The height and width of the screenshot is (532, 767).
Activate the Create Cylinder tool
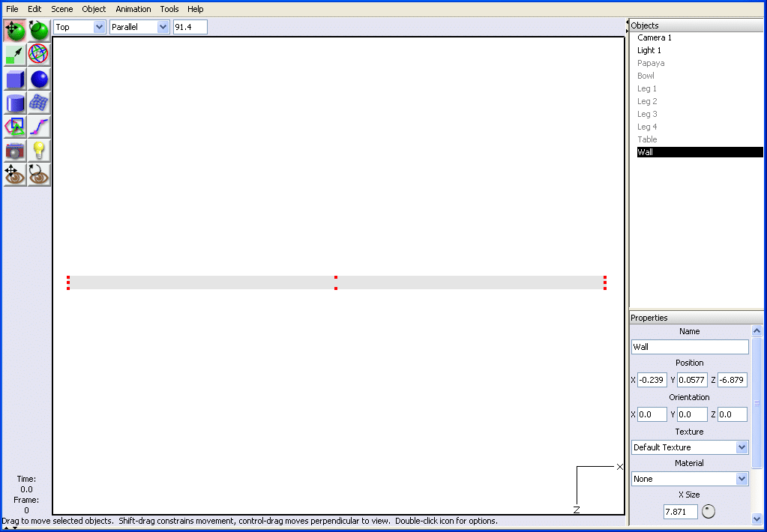pyautogui.click(x=15, y=103)
